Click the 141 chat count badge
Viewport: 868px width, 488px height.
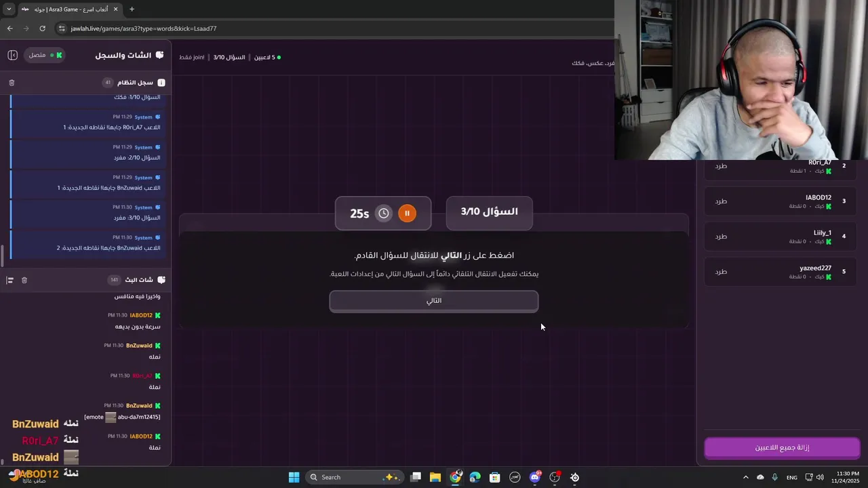[x=114, y=280]
